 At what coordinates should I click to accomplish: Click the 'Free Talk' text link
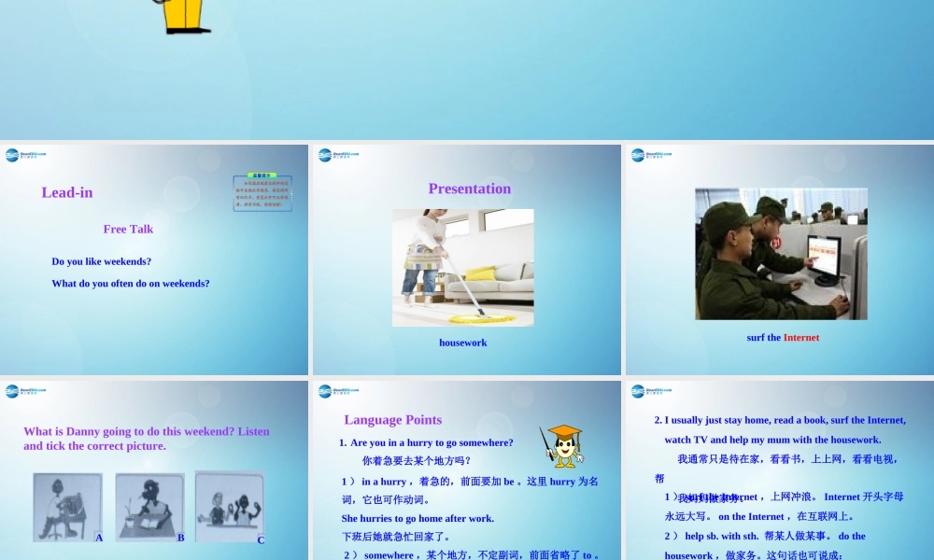pos(128,229)
